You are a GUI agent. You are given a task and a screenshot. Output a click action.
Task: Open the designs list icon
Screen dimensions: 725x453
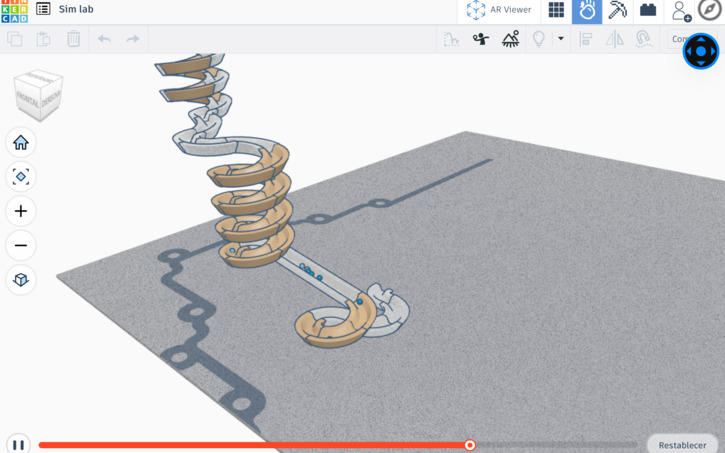pos(43,9)
